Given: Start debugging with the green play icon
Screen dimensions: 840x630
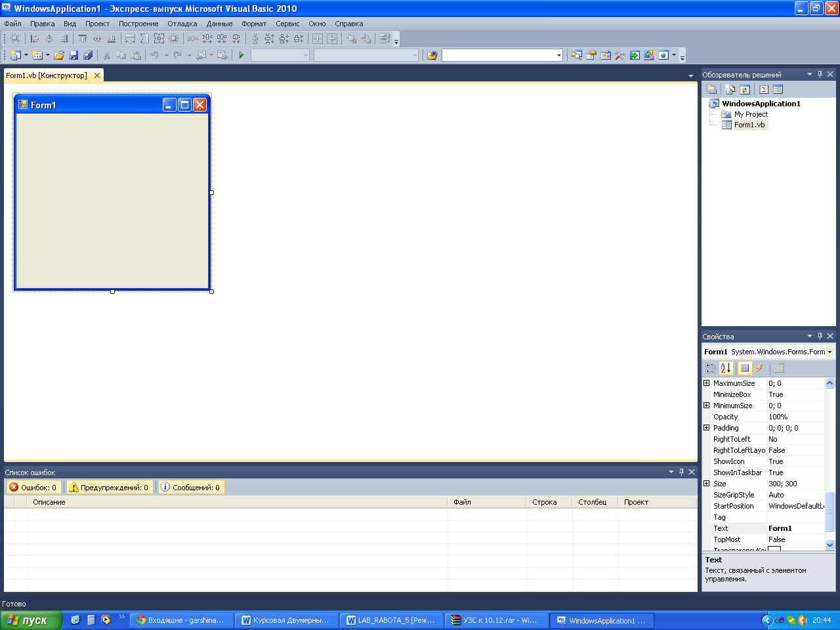Looking at the screenshot, I should point(241,55).
